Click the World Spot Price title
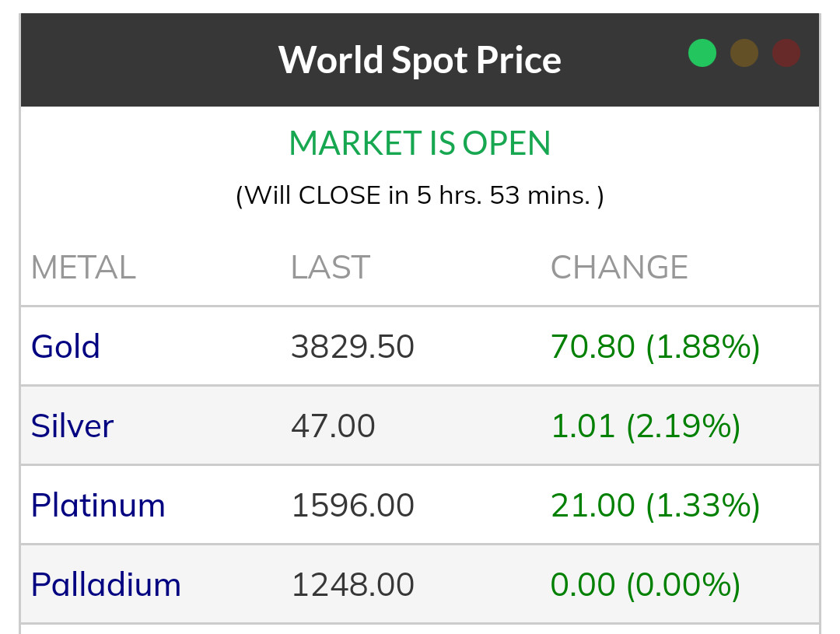 point(420,60)
